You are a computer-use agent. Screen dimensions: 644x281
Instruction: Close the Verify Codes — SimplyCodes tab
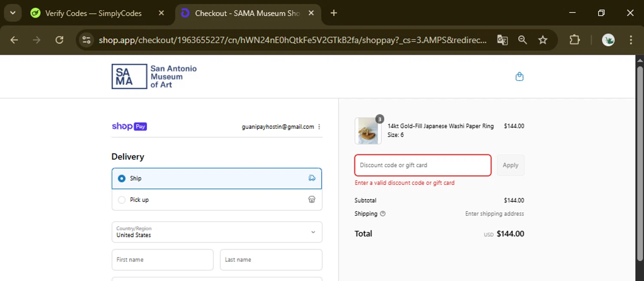point(161,13)
